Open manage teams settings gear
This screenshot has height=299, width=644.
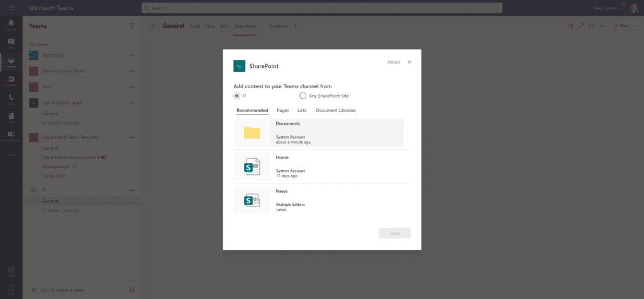click(132, 290)
